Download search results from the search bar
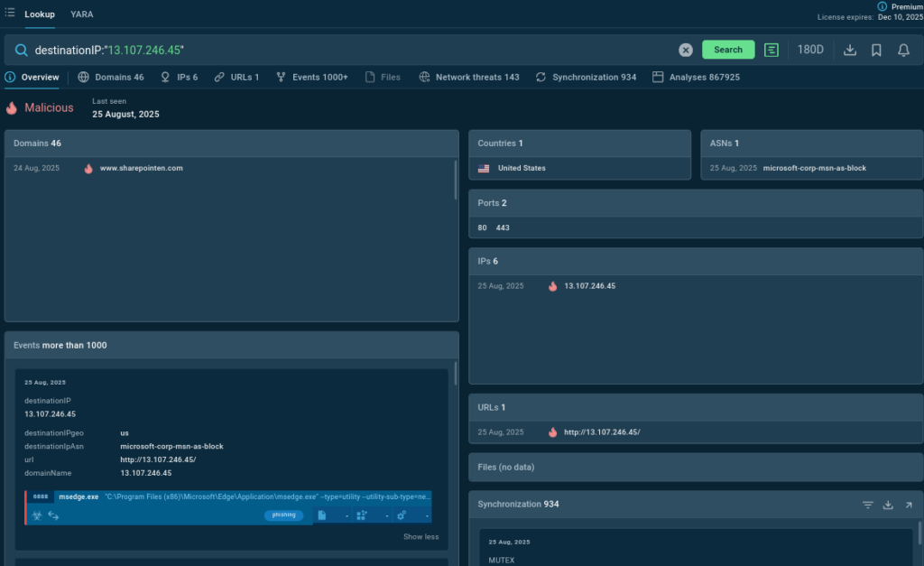This screenshot has height=566, width=924. pyautogui.click(x=850, y=50)
